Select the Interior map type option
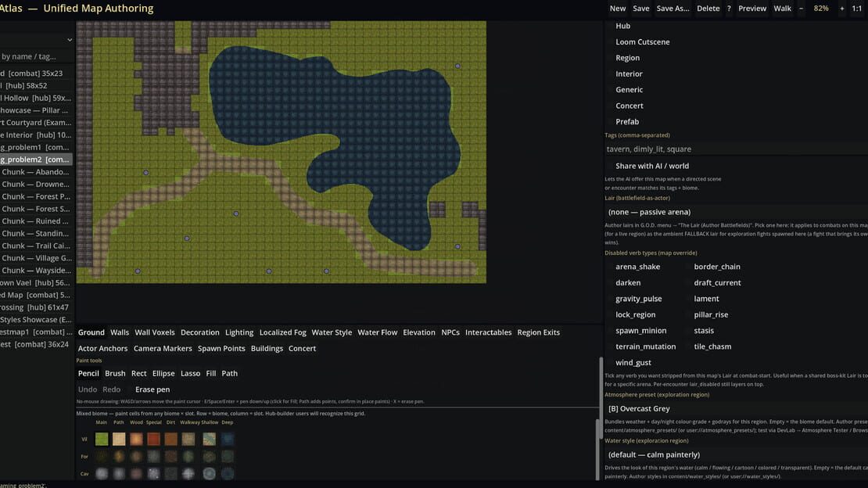Image resolution: width=868 pixels, height=488 pixels. [x=629, y=74]
